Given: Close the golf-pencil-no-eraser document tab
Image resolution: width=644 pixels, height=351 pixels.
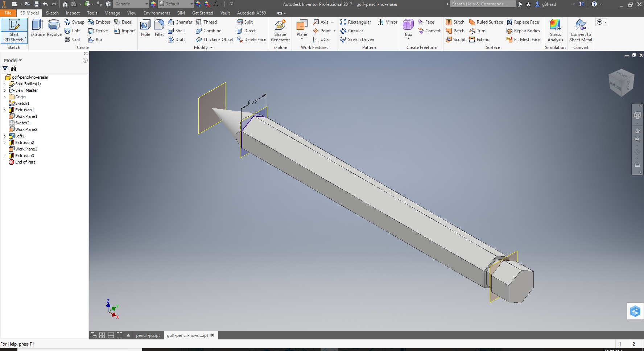Looking at the screenshot, I should (212, 335).
